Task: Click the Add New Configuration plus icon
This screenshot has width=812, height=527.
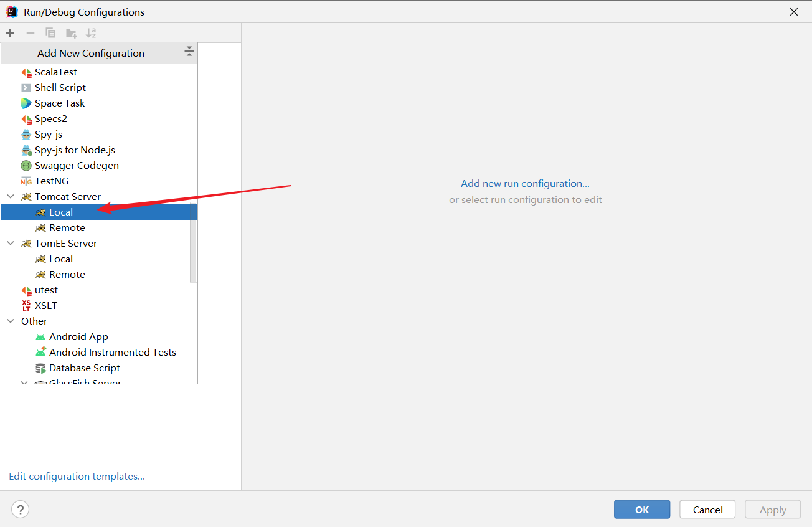Action: coord(10,33)
